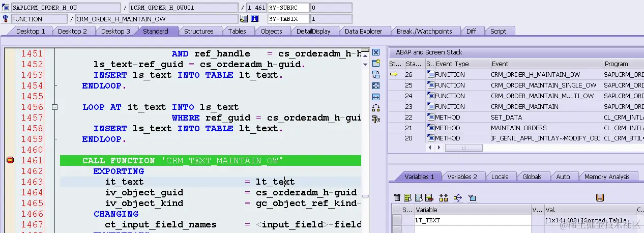Select row selector left of LT_TEXT

(396, 220)
